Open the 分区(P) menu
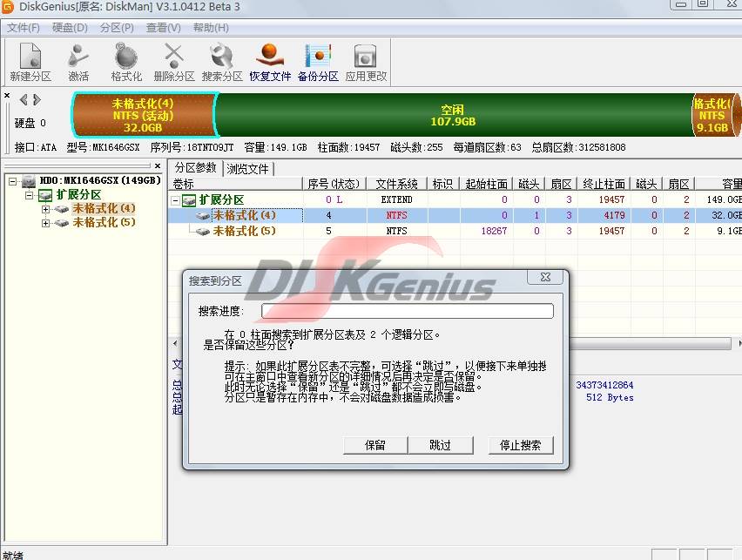Image resolution: width=742 pixels, height=560 pixels. point(117,28)
